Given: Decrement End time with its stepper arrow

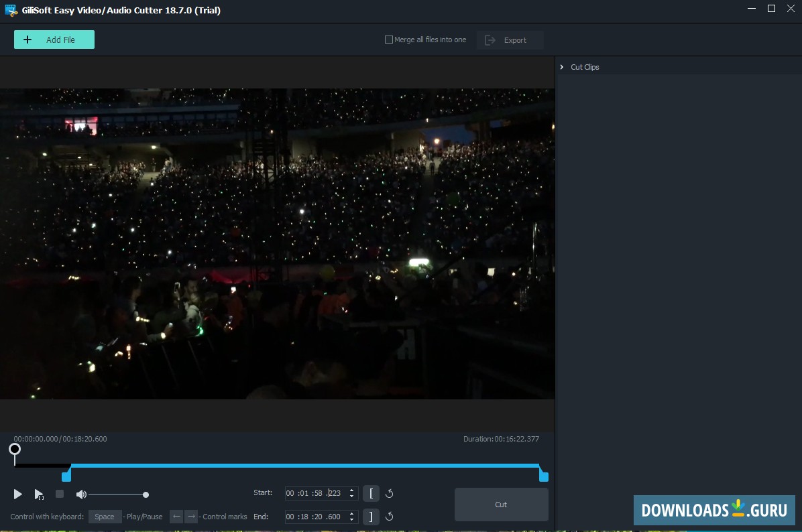Looking at the screenshot, I should tap(352, 519).
